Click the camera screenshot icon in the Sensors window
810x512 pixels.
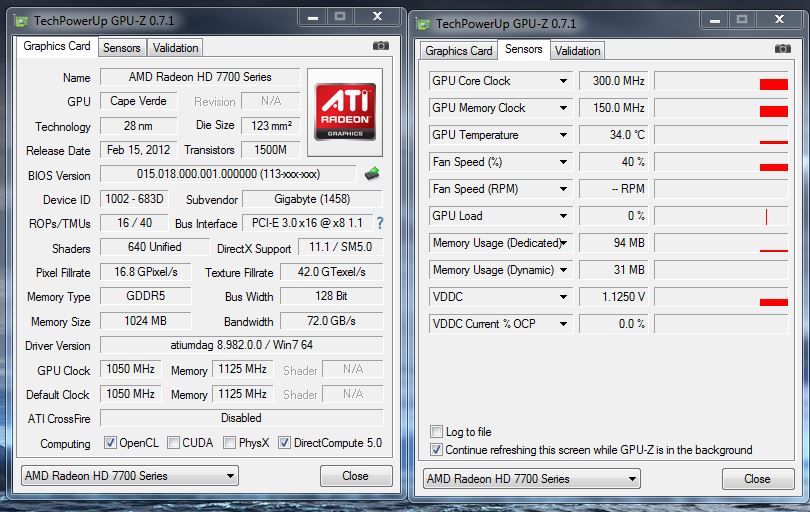783,49
